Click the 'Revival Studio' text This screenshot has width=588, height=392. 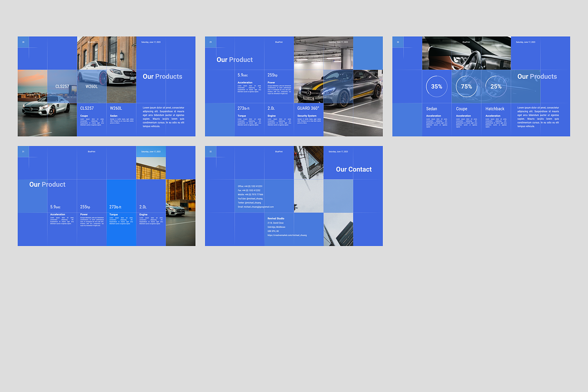[276, 219]
